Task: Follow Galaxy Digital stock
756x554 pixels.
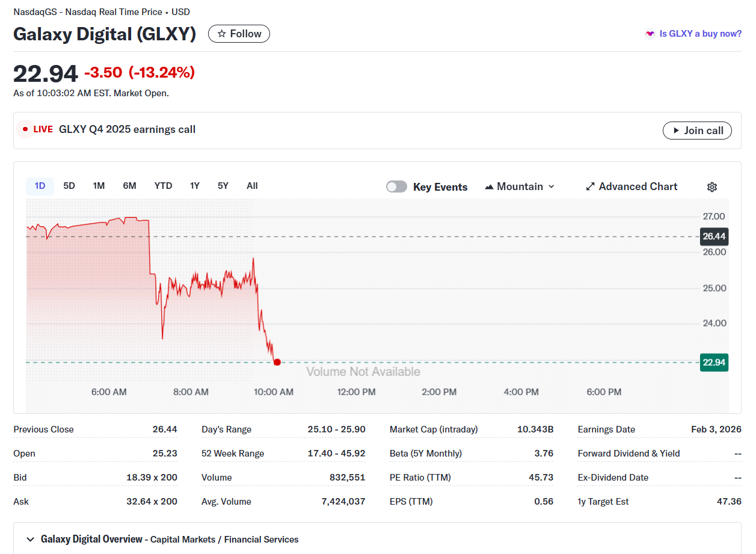Action: point(239,34)
